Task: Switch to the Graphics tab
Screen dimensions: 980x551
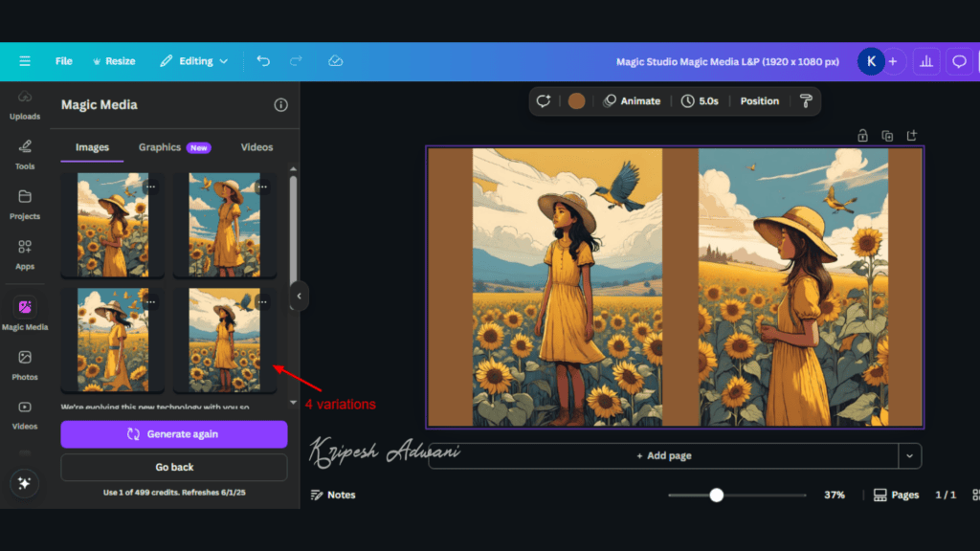Action: coord(159,146)
